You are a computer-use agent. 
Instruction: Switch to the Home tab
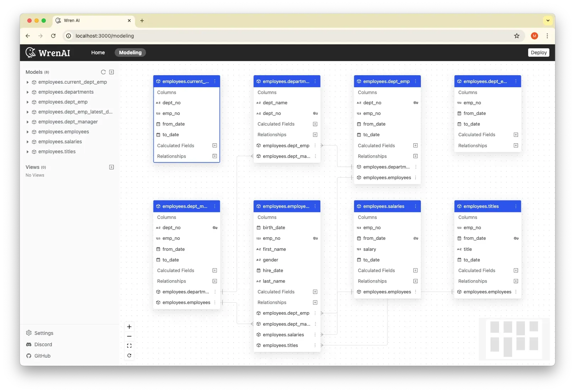point(98,53)
